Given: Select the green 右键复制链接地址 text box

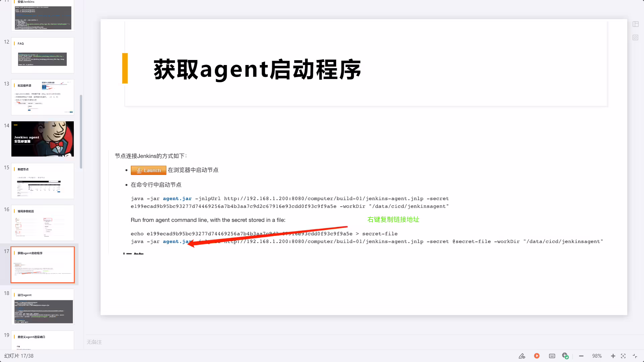Looking at the screenshot, I should pos(393,220).
